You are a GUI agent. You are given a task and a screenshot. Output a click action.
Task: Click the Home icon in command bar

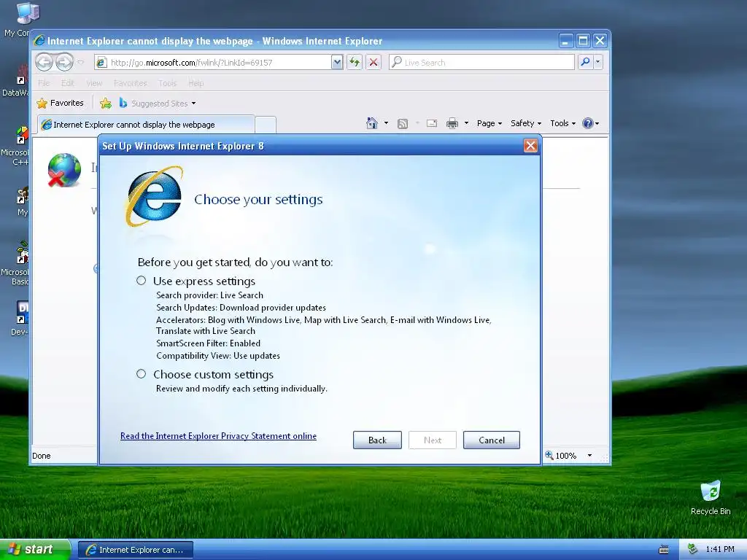pos(372,123)
